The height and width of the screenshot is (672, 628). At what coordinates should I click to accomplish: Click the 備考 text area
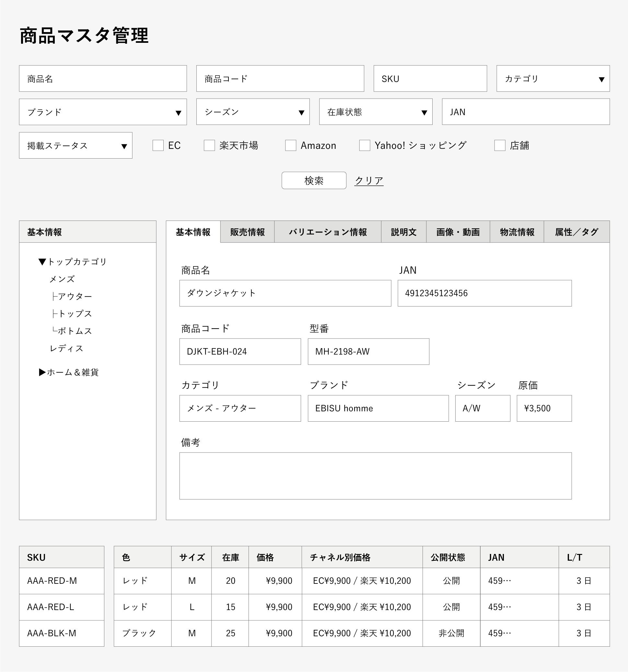click(375, 476)
